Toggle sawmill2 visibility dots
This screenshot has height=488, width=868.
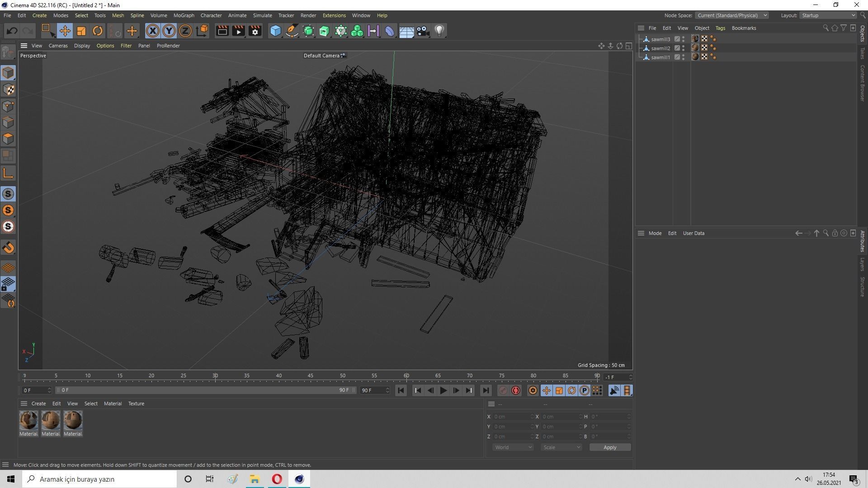tap(683, 48)
